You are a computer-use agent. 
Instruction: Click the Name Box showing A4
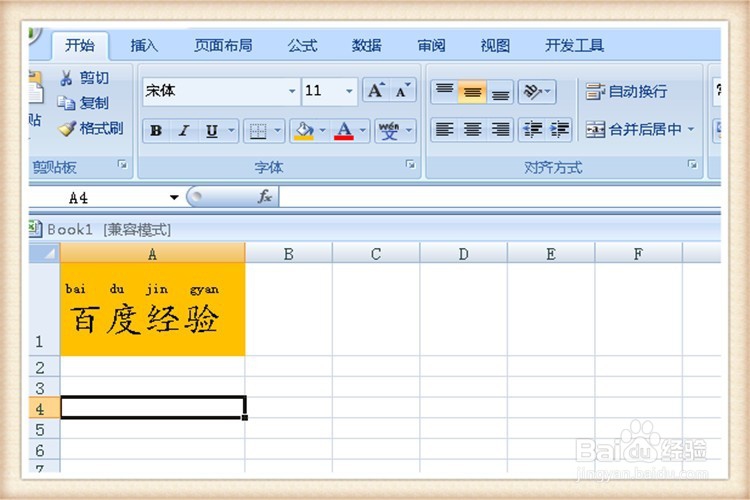tap(98, 197)
